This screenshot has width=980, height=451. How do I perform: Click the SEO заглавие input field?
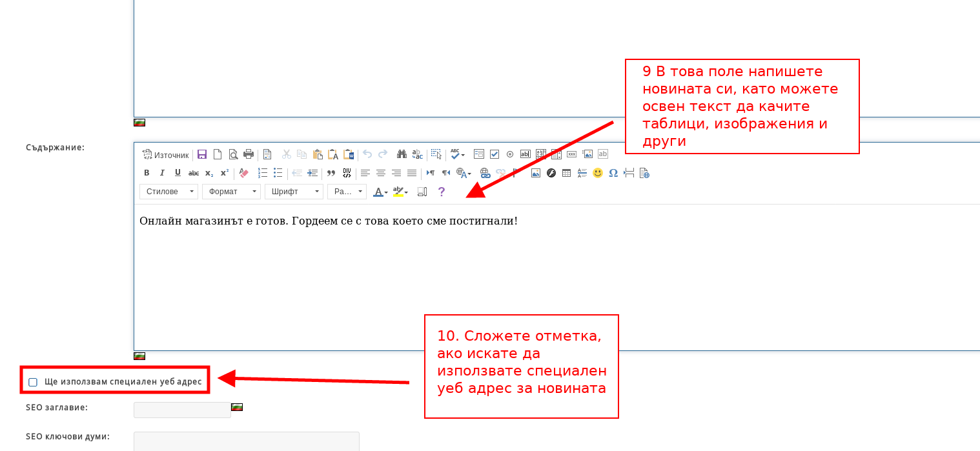tap(182, 410)
